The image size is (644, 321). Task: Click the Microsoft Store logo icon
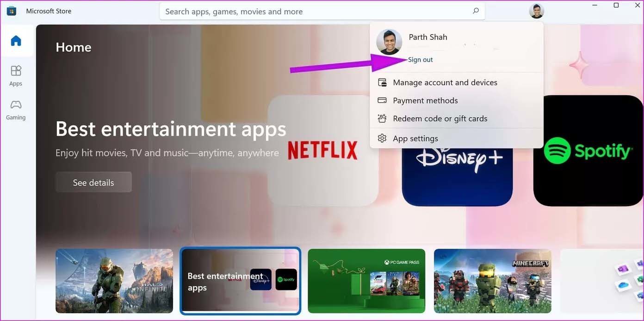pyautogui.click(x=11, y=11)
